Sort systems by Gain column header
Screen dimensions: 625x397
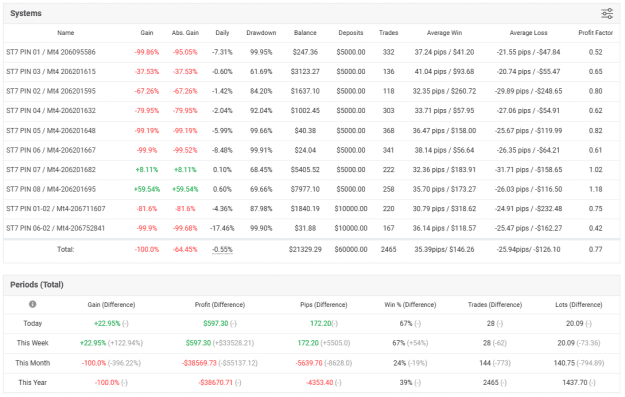[x=147, y=33]
